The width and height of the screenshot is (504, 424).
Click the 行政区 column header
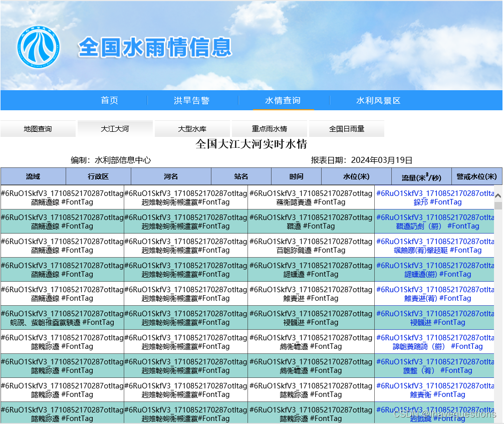(x=98, y=176)
